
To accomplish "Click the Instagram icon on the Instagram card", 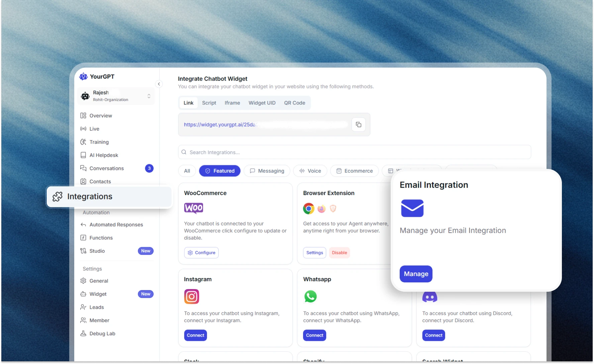I will pyautogui.click(x=191, y=296).
